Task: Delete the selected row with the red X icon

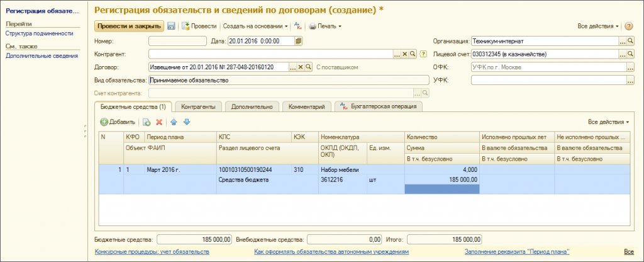Action: pyautogui.click(x=159, y=122)
